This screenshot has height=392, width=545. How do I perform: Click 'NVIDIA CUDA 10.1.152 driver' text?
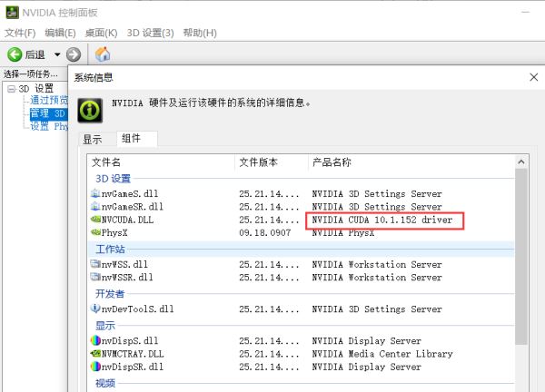tap(382, 220)
